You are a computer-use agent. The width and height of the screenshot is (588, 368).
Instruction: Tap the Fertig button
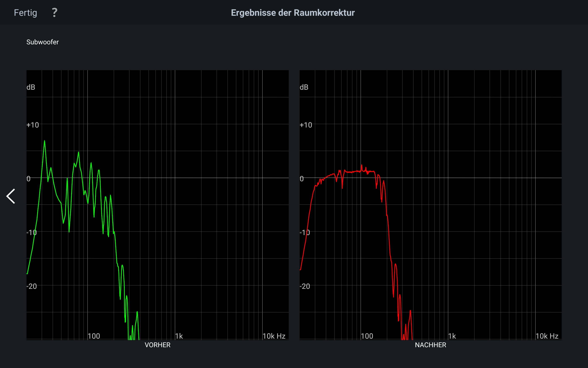click(25, 13)
